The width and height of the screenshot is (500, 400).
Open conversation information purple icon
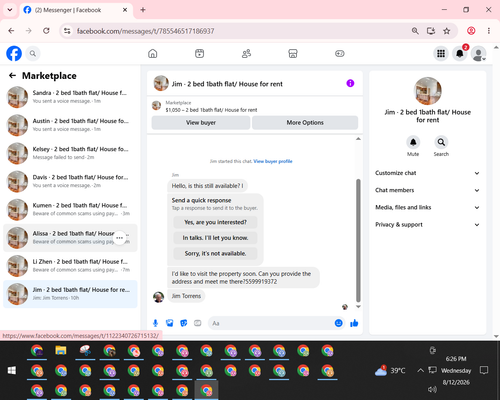coord(350,83)
